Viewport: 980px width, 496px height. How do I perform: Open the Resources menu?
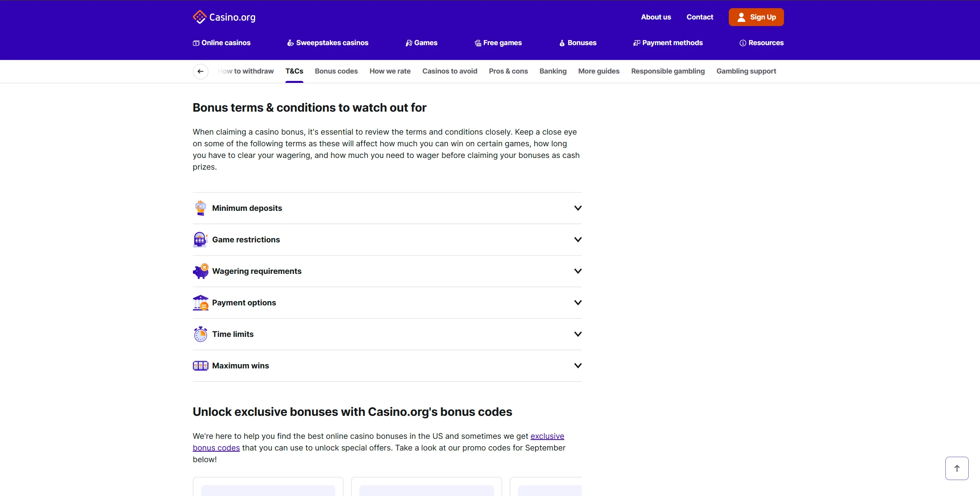tap(761, 43)
